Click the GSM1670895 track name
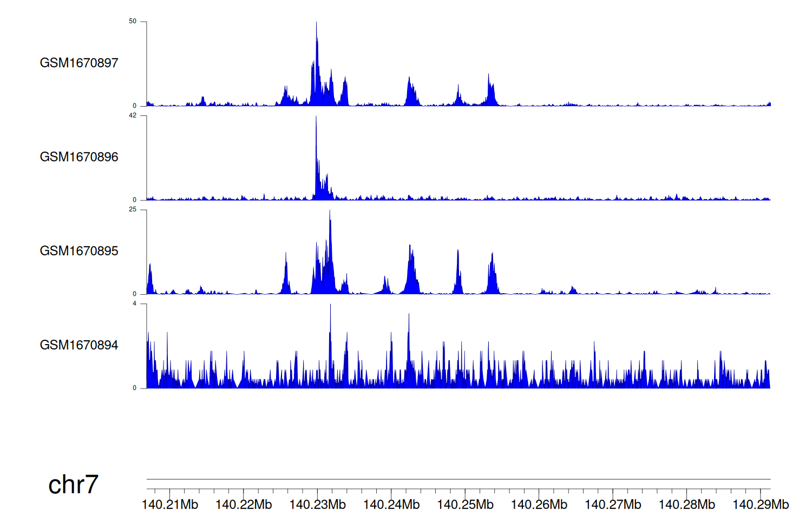This screenshot has height=531, width=812. (x=79, y=251)
